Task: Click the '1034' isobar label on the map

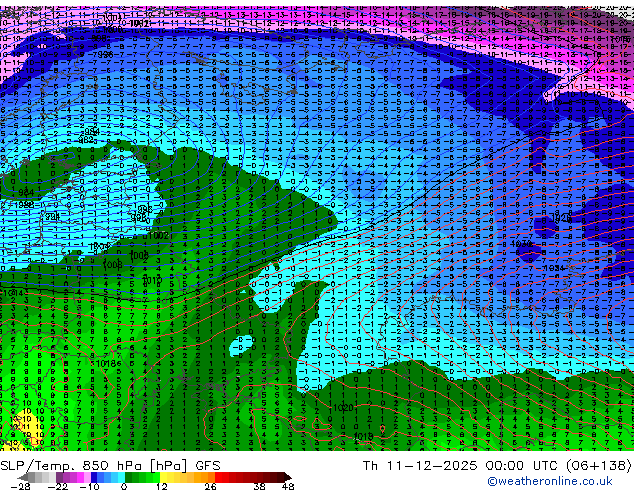Action: click(553, 268)
